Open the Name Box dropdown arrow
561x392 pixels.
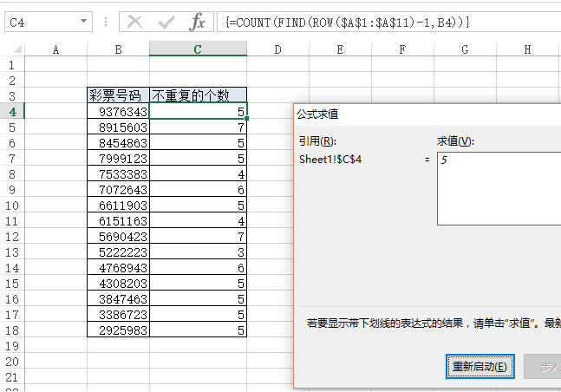[x=83, y=21]
